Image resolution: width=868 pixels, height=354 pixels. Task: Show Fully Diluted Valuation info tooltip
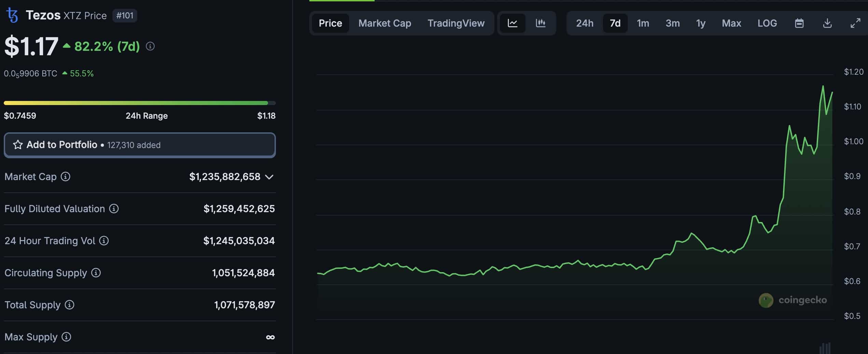(x=114, y=209)
